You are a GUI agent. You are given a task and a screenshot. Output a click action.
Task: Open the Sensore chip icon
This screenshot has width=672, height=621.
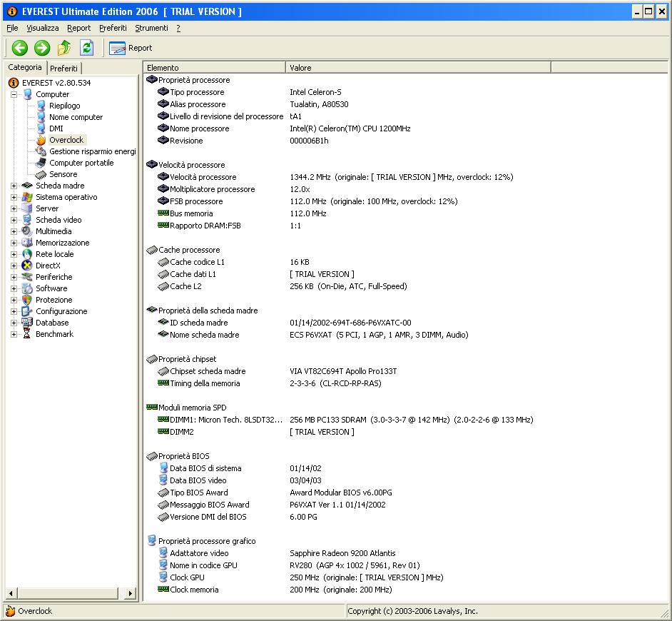[x=41, y=174]
